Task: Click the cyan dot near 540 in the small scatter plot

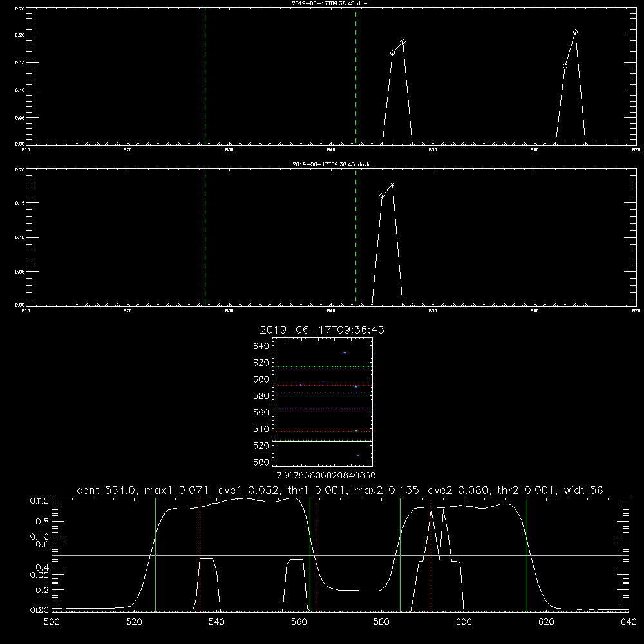Action: pyautogui.click(x=357, y=431)
